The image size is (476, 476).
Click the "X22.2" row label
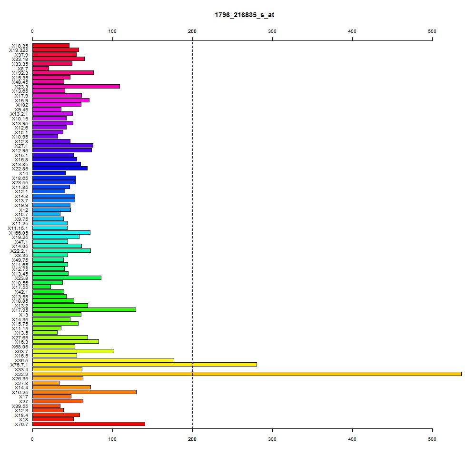tap(21, 374)
